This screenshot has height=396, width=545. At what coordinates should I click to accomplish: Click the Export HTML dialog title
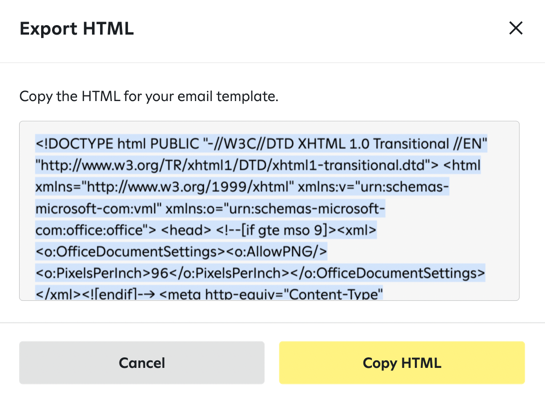tap(76, 29)
